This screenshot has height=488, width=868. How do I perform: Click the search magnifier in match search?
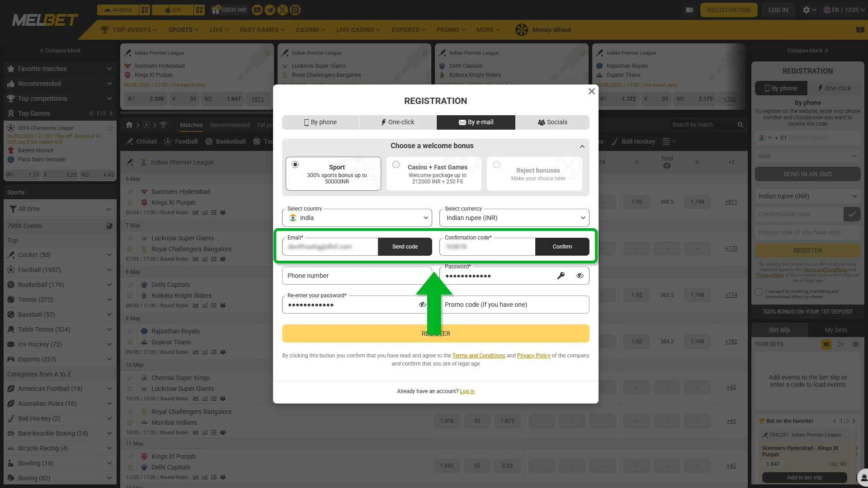(740, 125)
